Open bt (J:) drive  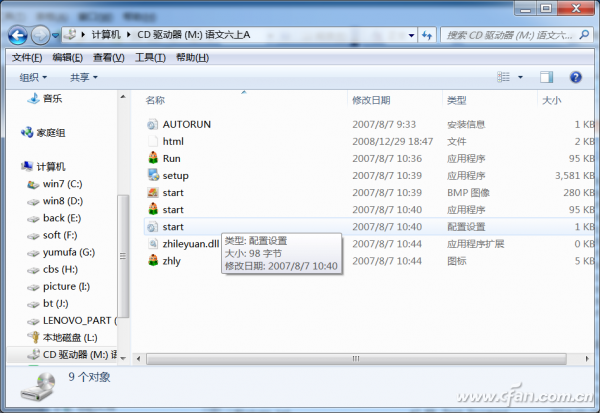(55, 304)
